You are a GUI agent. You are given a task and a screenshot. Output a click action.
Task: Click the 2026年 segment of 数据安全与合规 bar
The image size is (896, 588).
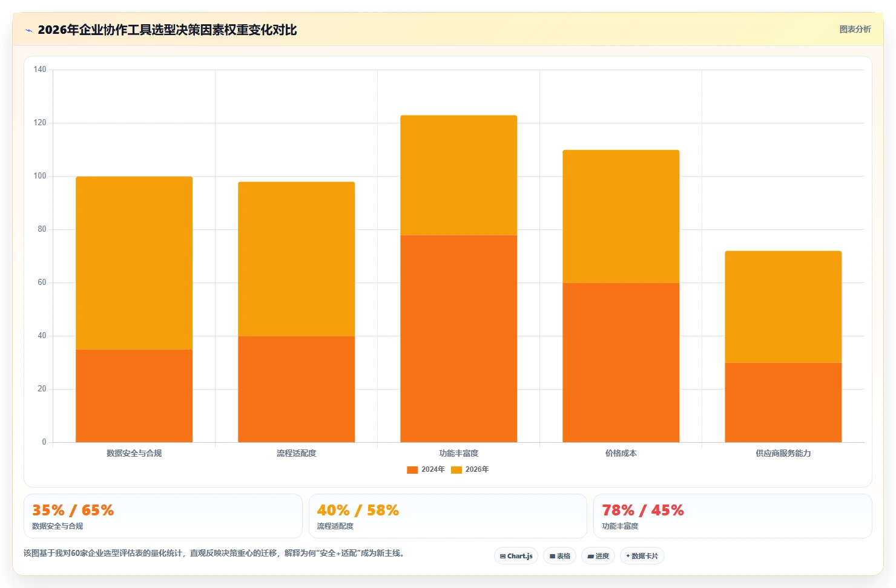[x=134, y=263]
